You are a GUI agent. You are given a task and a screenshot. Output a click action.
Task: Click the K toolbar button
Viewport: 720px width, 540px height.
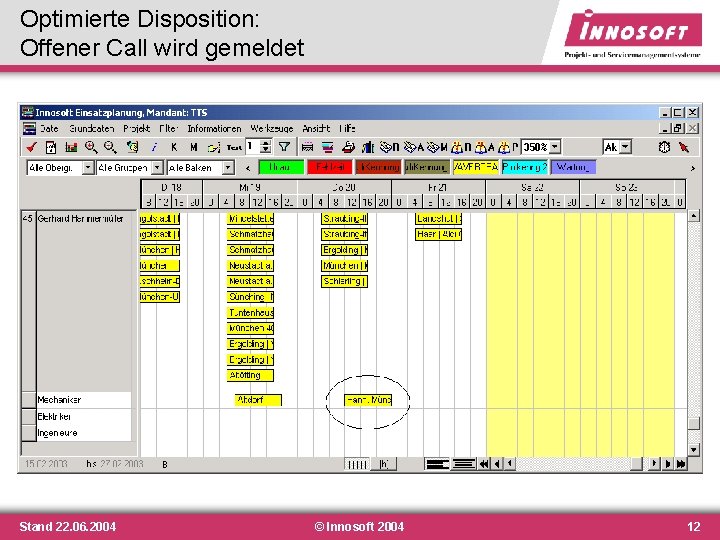(x=174, y=147)
